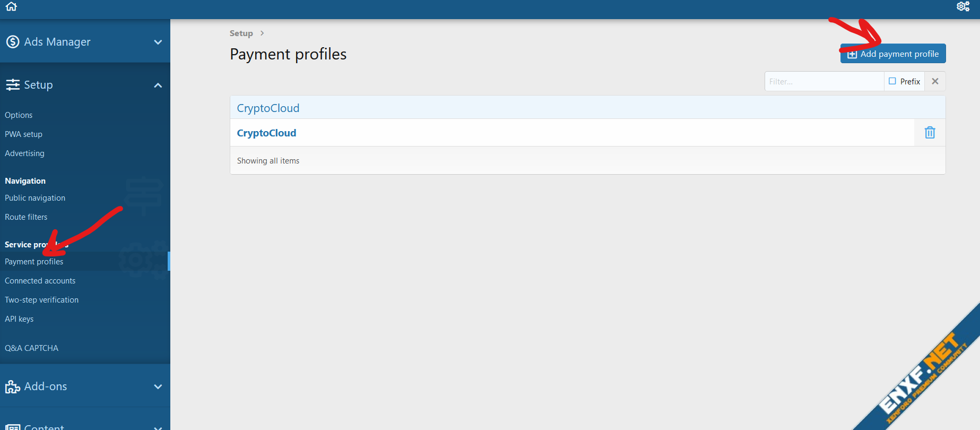The height and width of the screenshot is (430, 980).
Task: Type in the Filter input field
Action: (824, 81)
